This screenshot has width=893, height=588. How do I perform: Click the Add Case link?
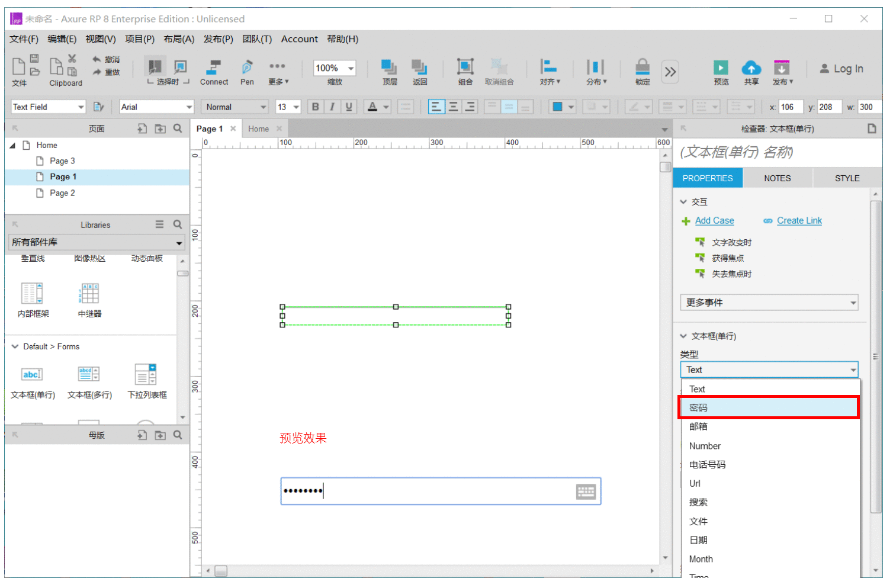point(714,220)
